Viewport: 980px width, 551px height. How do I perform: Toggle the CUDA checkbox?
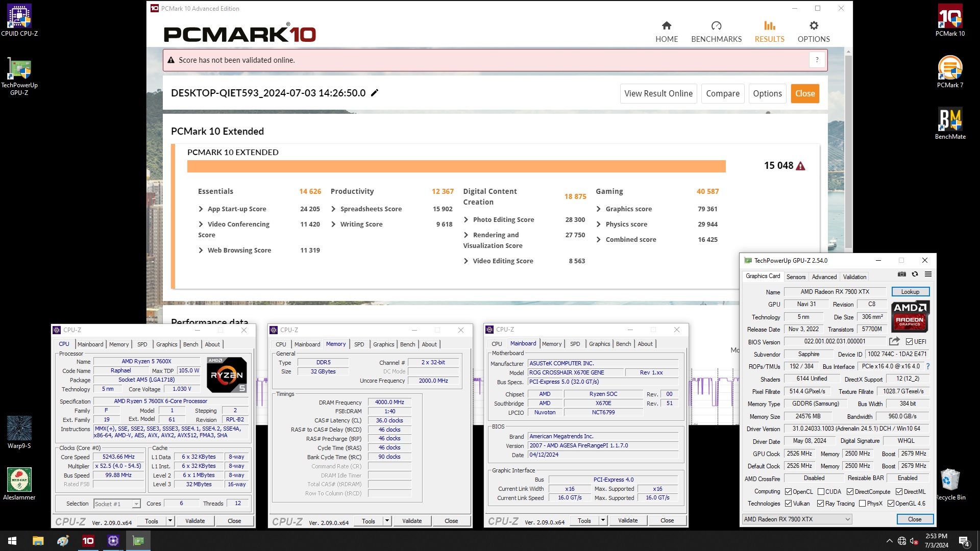tap(821, 492)
